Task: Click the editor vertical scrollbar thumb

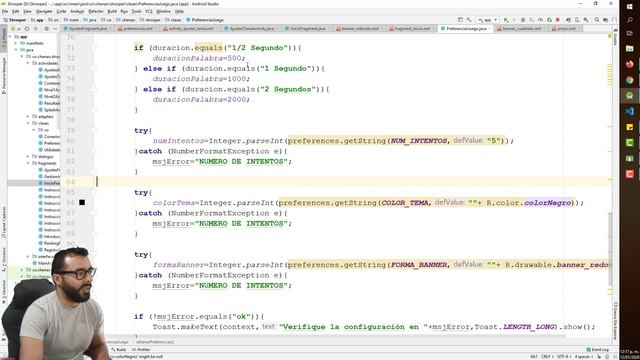Action: [x=610, y=249]
